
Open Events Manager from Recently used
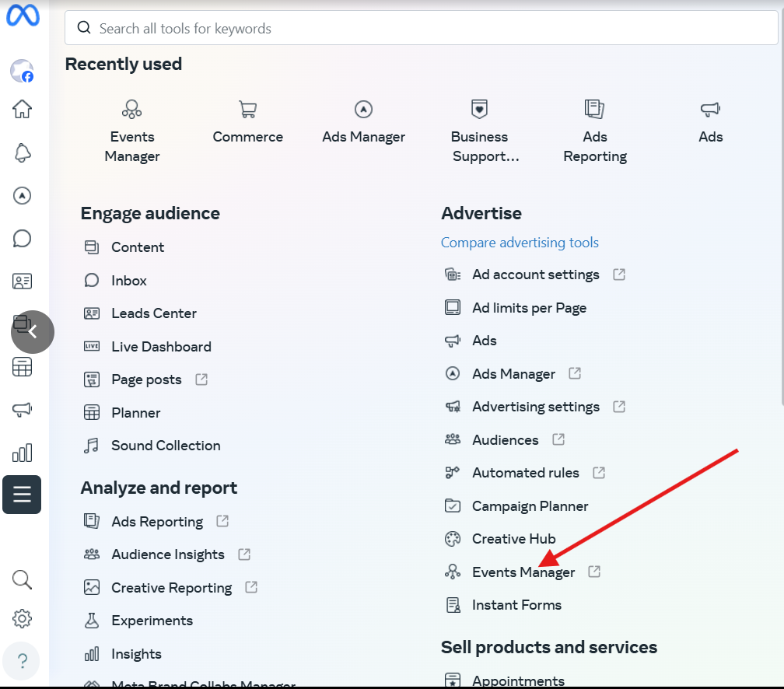coord(132,131)
